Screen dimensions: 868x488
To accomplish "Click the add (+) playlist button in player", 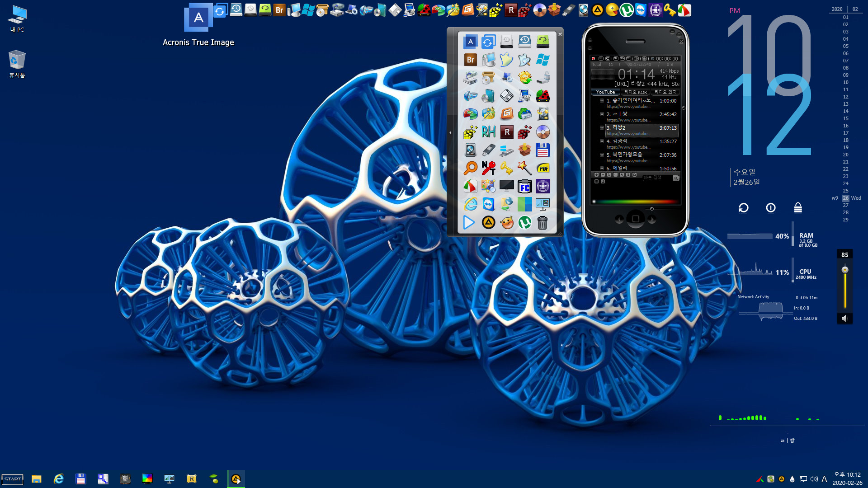I will pos(596,175).
